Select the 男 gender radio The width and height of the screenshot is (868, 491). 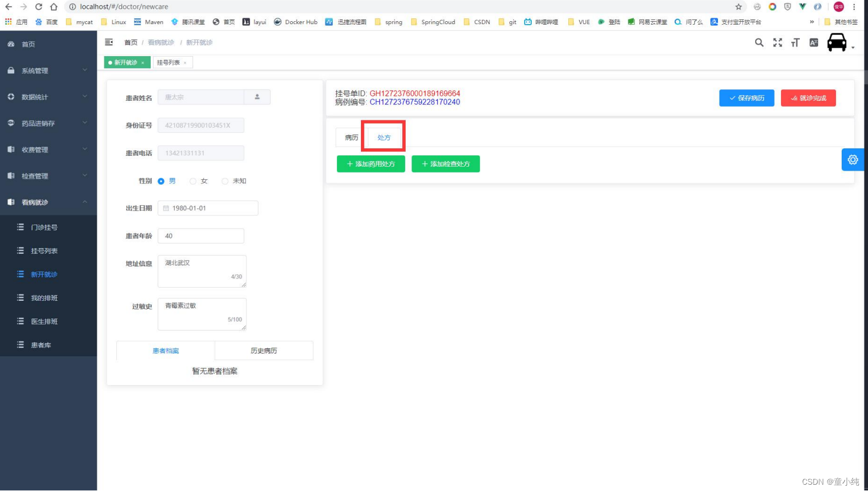[161, 181]
